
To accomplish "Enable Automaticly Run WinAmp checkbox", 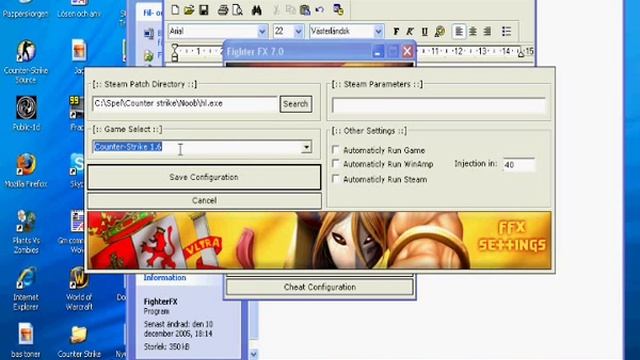I will tap(336, 164).
